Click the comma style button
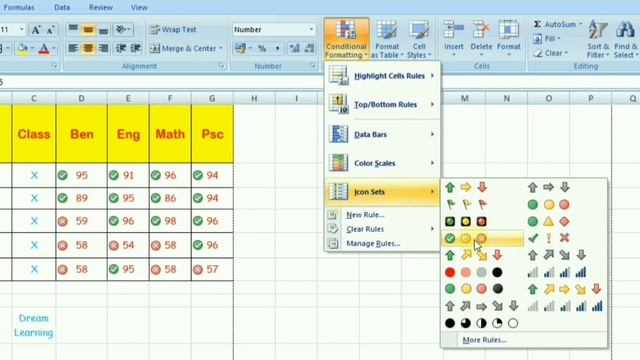This screenshot has height=360, width=640. (278, 49)
